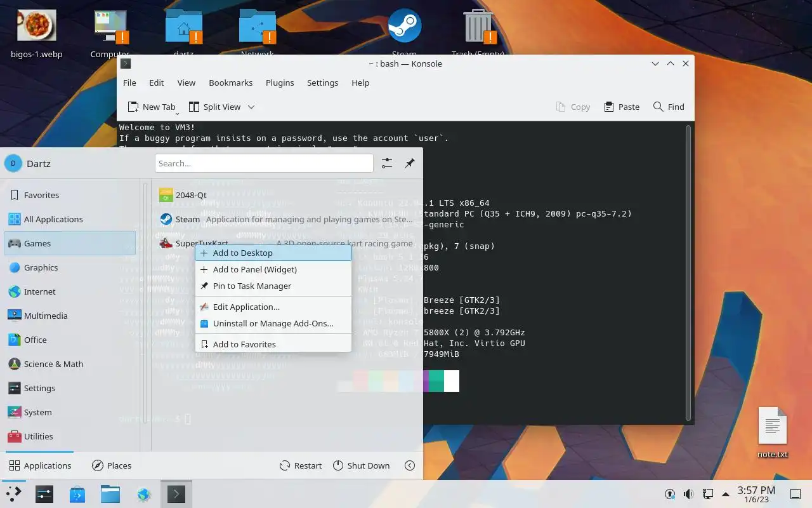Select Settings category in launcher
The width and height of the screenshot is (812, 508).
[70, 388]
